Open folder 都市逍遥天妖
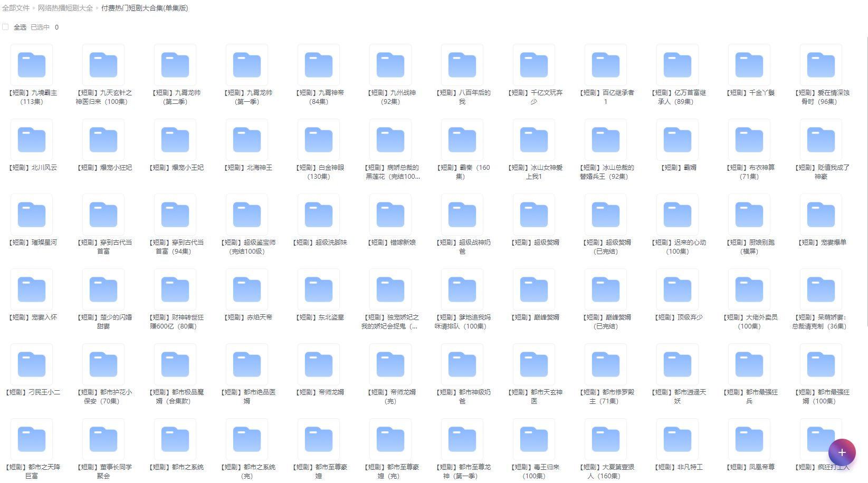Viewport: 868px width, 483px height. pos(678,364)
